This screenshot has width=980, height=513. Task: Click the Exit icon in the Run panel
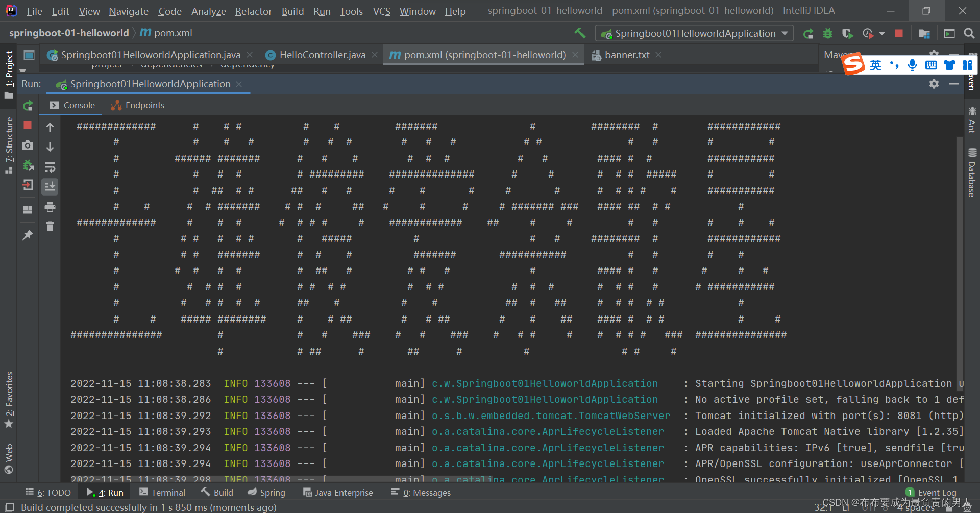pos(28,185)
